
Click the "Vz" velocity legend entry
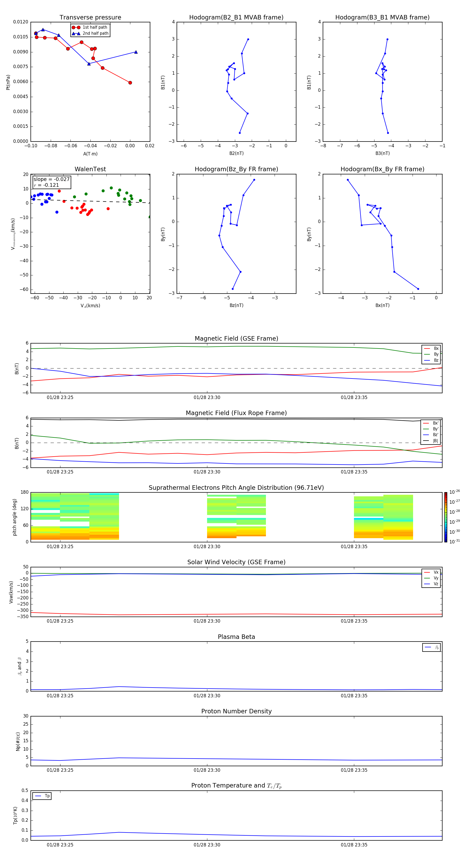(x=431, y=584)
